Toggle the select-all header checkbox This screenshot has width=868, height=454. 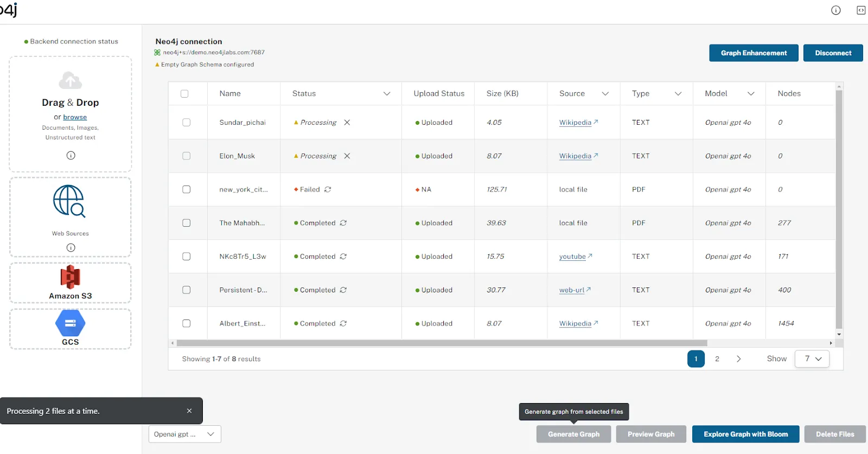pos(184,94)
